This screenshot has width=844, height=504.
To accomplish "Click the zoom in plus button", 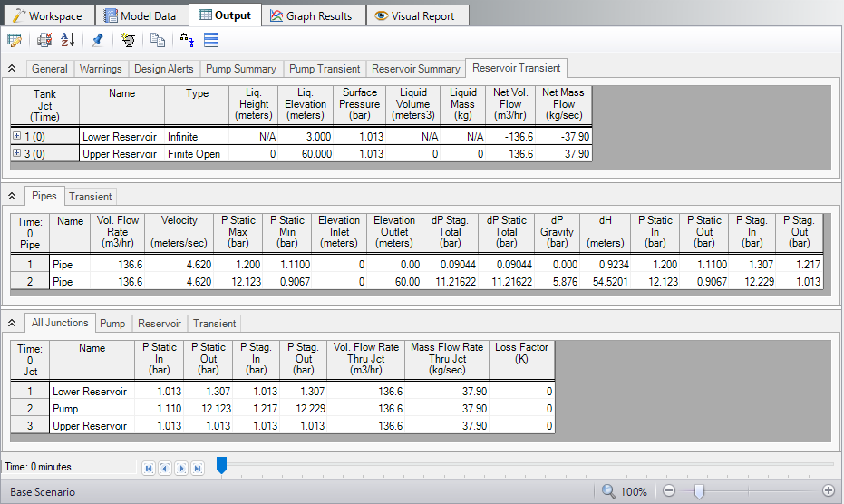I will tap(828, 491).
